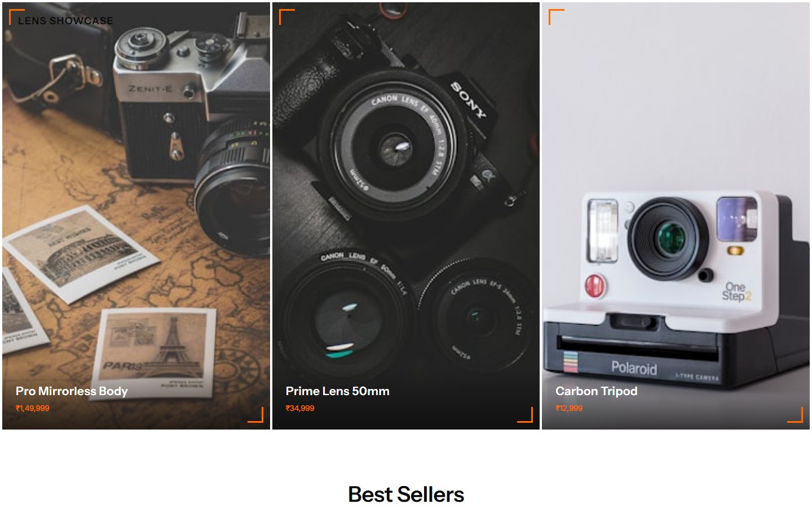Open the Prime Lens 50mm product title

tap(337, 391)
